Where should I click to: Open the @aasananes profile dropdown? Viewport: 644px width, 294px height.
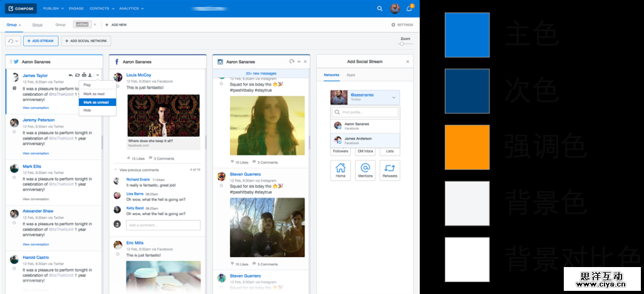[393, 97]
